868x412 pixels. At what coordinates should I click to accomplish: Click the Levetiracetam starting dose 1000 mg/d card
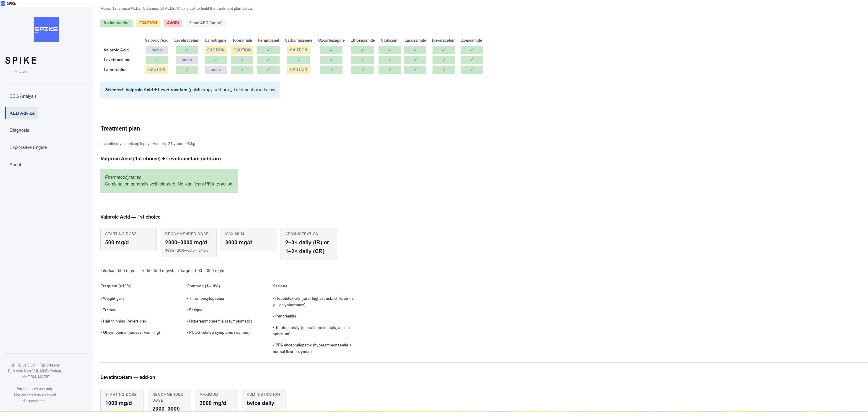point(122,400)
